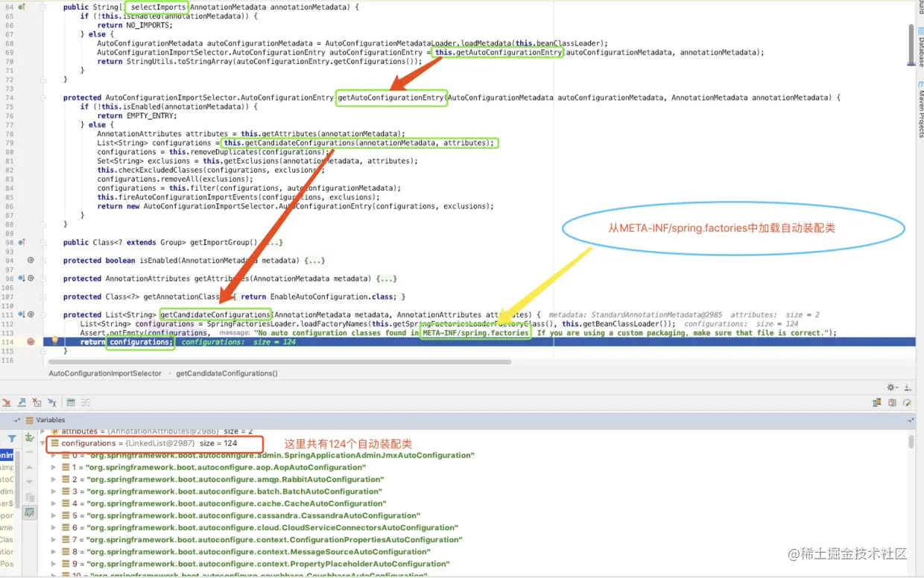Click the gutter override icon on line 90

point(22,242)
